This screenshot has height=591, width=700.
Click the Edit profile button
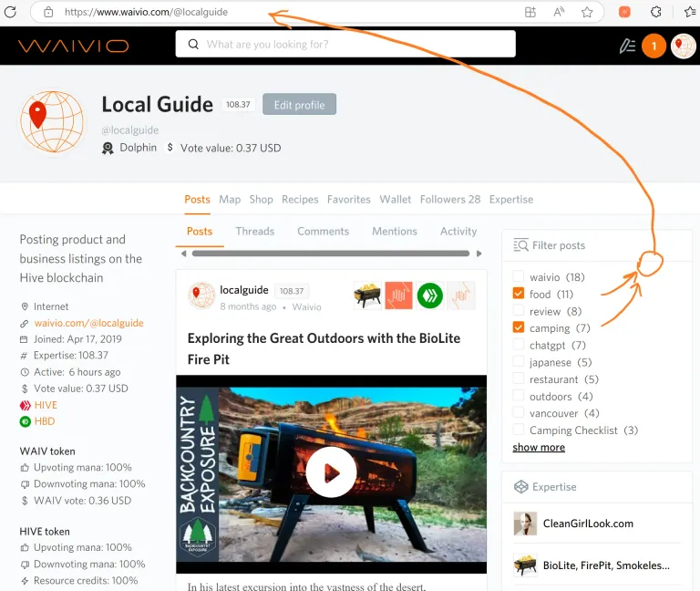coord(299,104)
